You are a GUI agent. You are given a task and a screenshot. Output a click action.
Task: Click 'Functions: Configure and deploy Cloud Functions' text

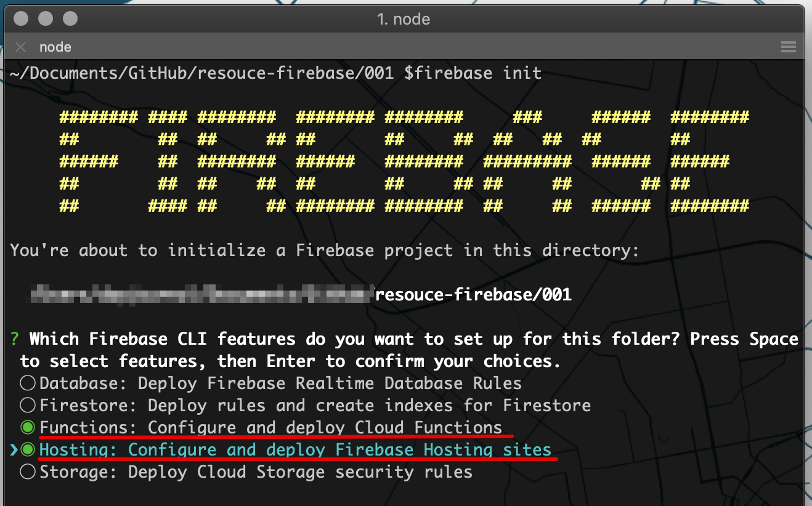(x=270, y=427)
